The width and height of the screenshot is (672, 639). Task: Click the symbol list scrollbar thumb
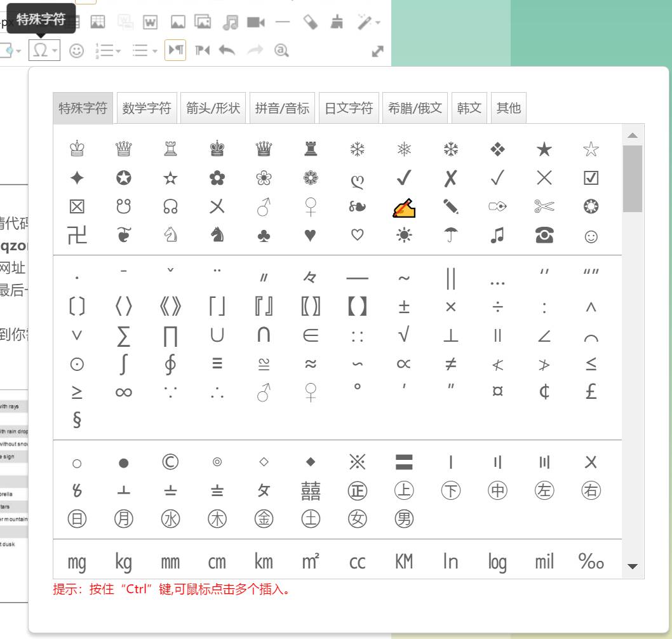tap(633, 178)
